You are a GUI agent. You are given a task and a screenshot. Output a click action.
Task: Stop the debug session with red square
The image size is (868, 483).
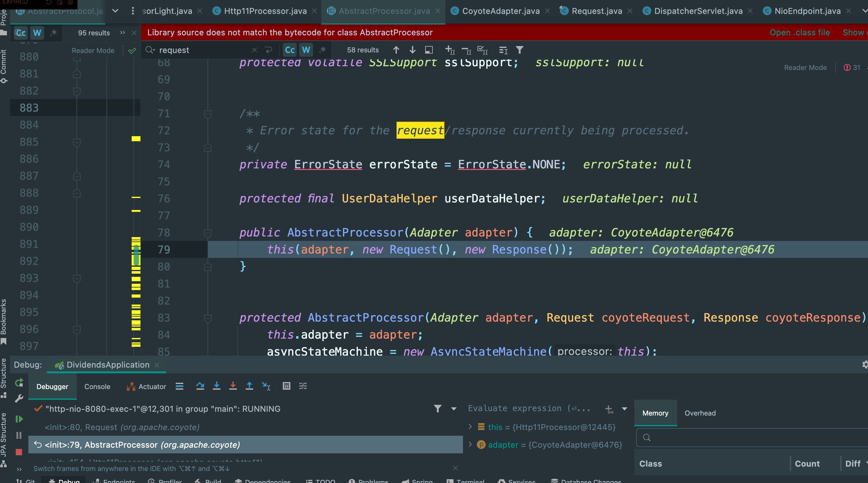pyautogui.click(x=19, y=452)
